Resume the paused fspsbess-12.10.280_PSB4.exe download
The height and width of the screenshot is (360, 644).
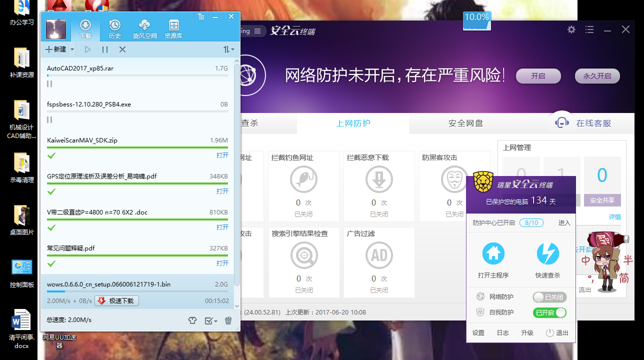tap(49, 119)
